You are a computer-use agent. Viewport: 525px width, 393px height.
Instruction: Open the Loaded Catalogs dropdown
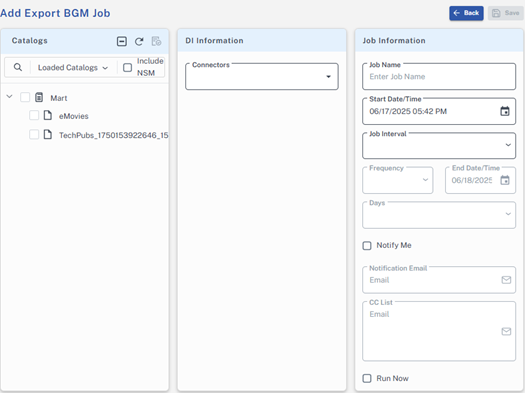[x=73, y=68]
